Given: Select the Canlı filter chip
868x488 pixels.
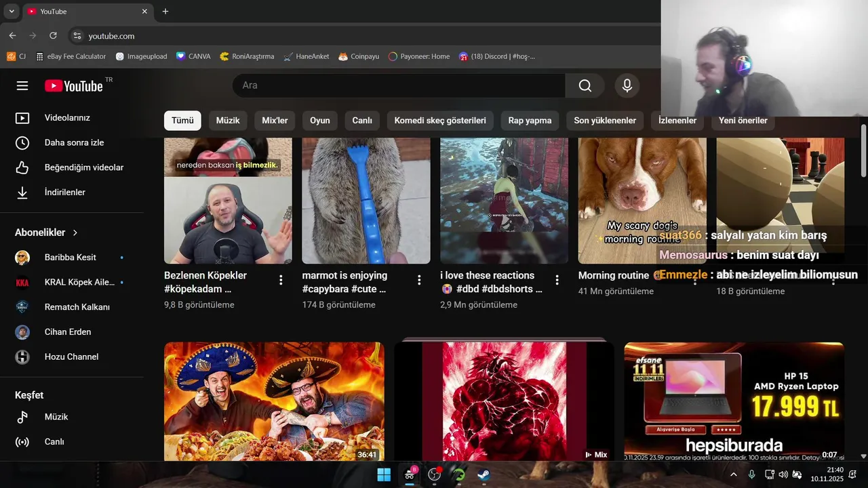Looking at the screenshot, I should (362, 121).
